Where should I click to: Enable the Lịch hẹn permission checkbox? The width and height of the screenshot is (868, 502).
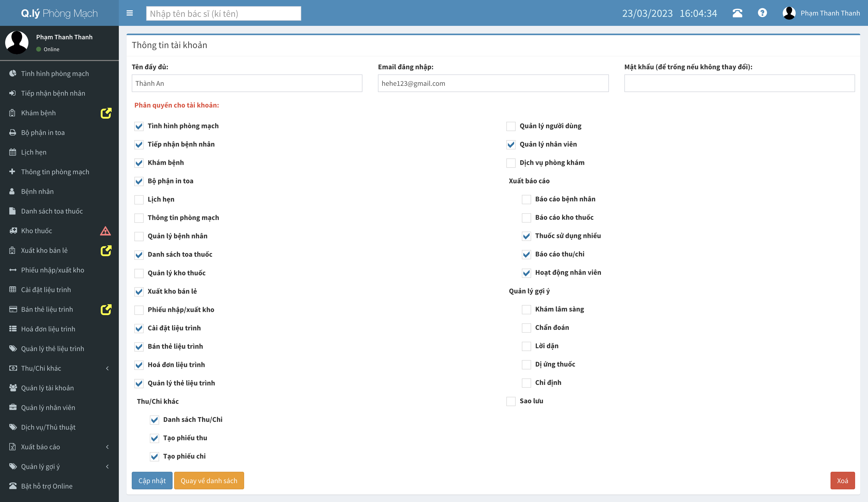tap(139, 200)
